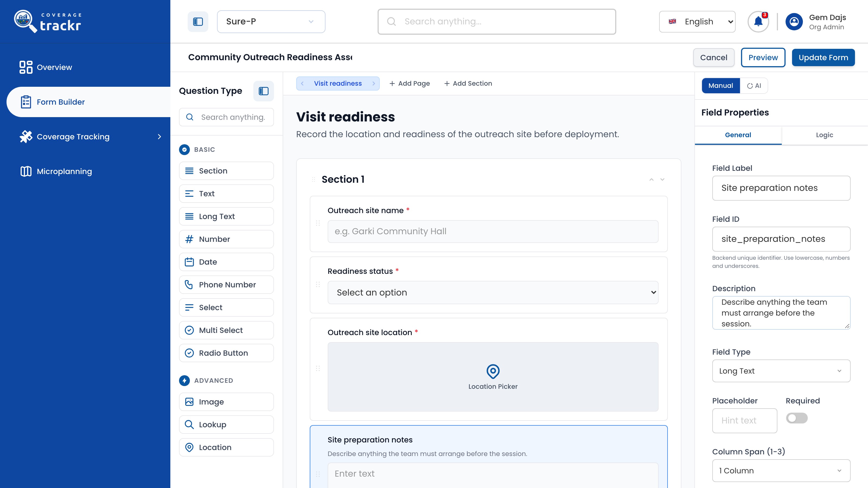Viewport: 868px width, 488px height.
Task: Add a Text question type
Action: tap(226, 194)
